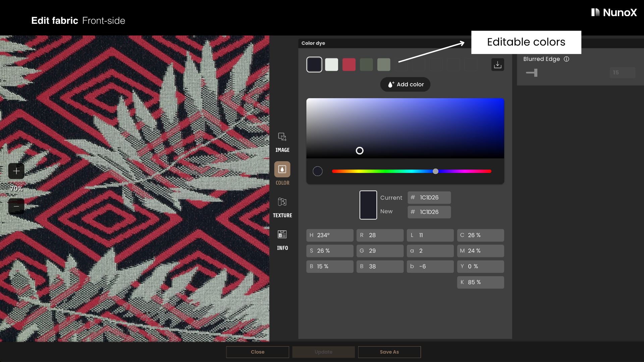
Task: Click the hue slider handle
Action: click(x=435, y=171)
